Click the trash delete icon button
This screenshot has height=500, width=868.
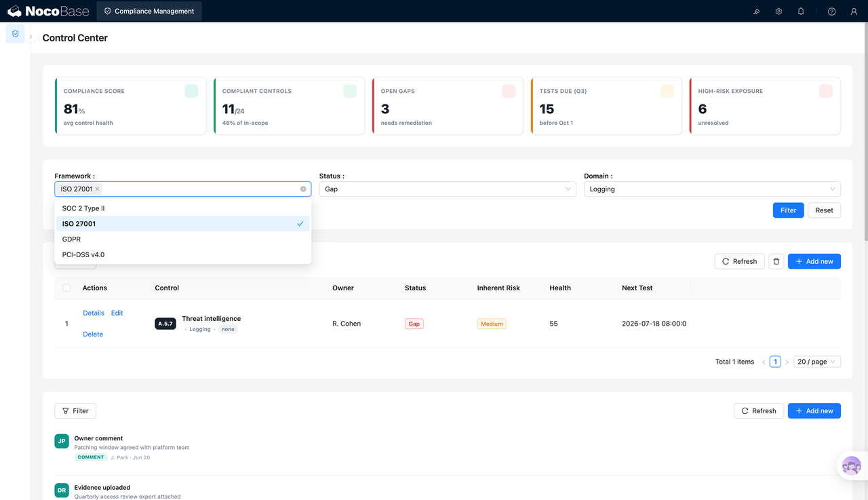tap(776, 261)
